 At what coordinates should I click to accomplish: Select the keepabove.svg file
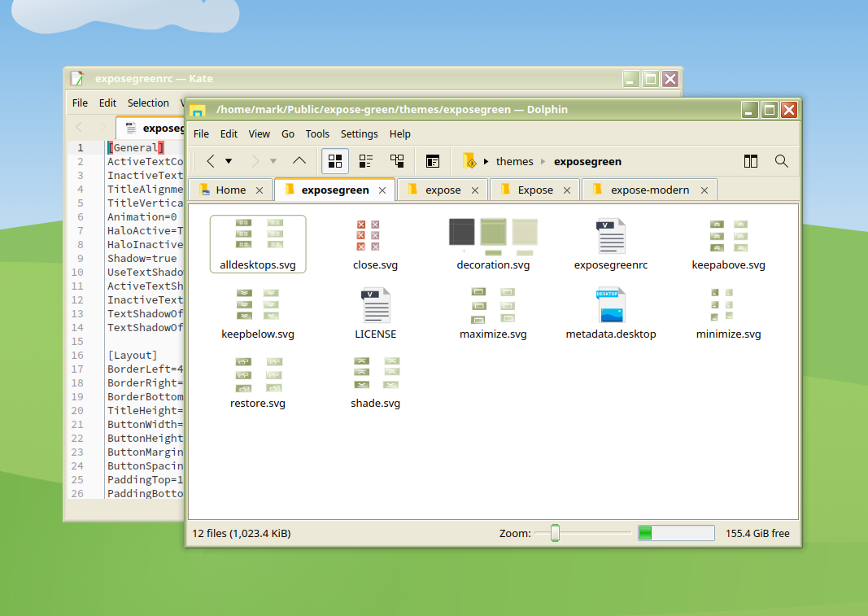(x=729, y=244)
